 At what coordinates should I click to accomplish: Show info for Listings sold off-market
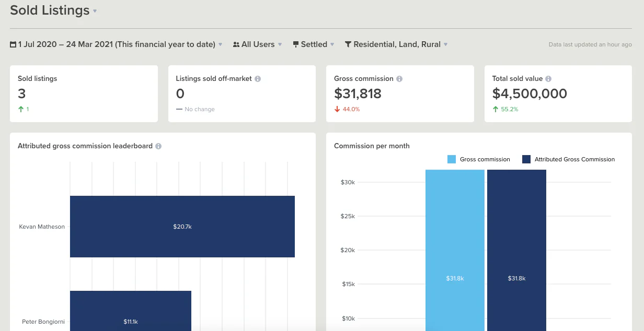258,79
